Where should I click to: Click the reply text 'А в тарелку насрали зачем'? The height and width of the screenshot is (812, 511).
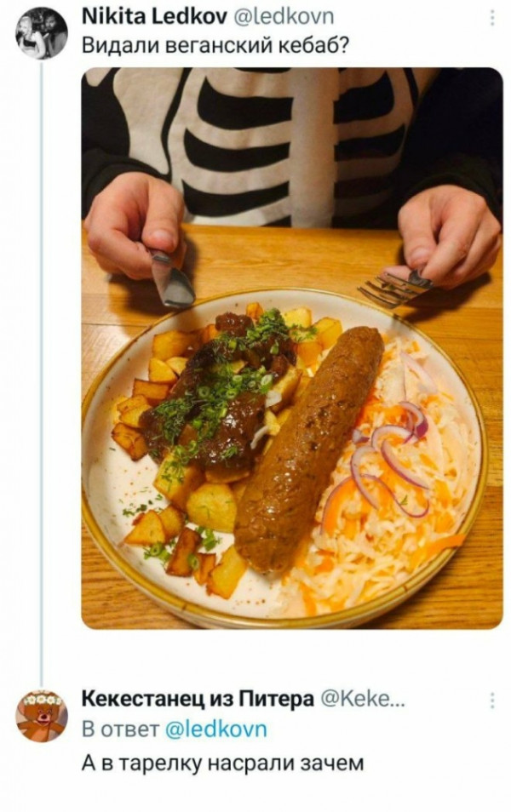(223, 763)
